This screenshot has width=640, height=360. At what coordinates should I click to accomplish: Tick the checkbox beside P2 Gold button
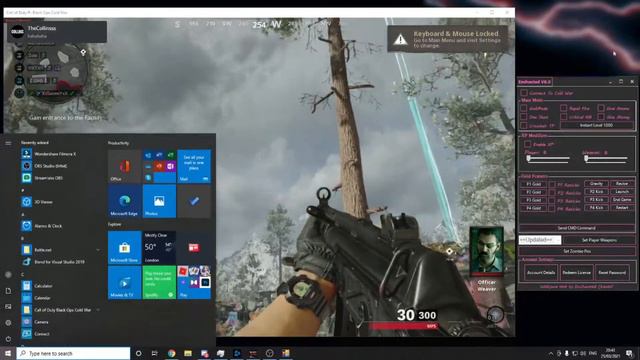coord(552,192)
